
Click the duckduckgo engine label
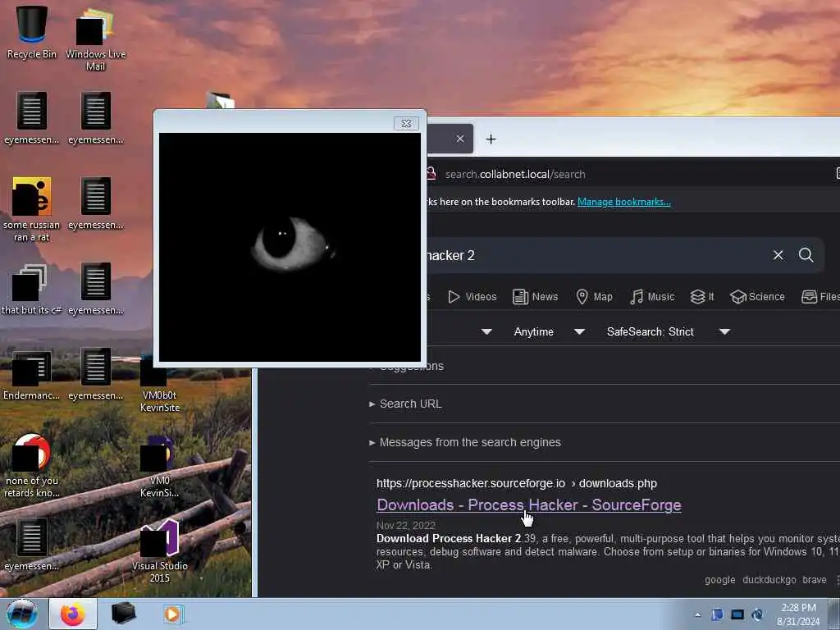769,580
